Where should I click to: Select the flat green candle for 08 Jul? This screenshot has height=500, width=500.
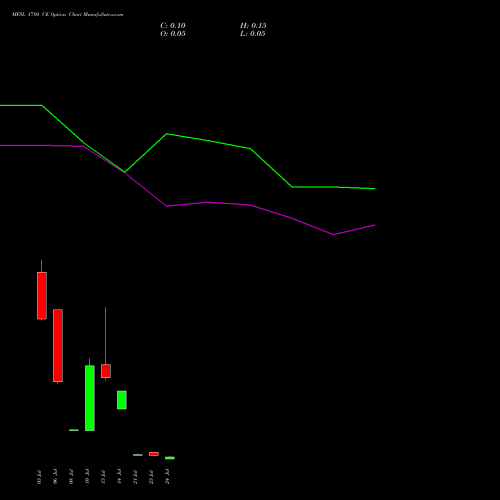[74, 430]
